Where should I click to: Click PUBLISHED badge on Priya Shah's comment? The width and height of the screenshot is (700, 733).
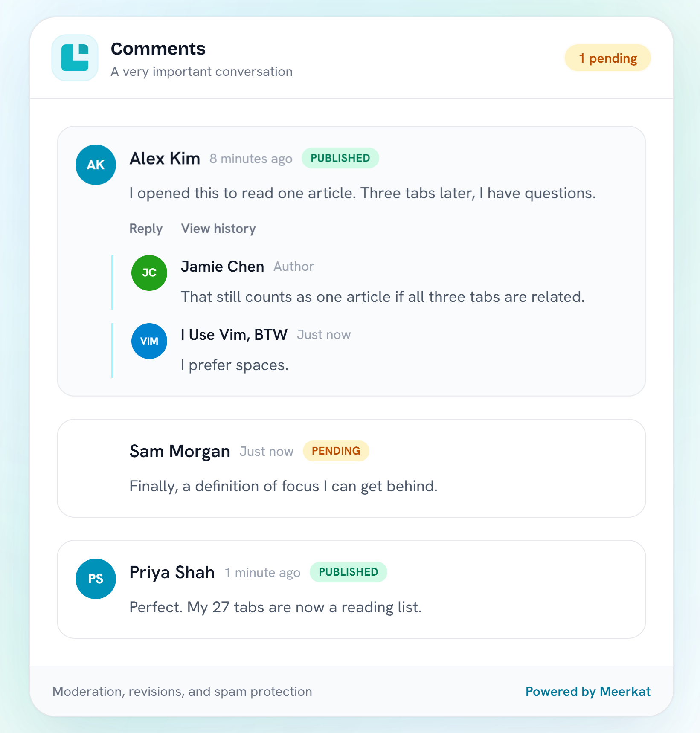pyautogui.click(x=348, y=572)
